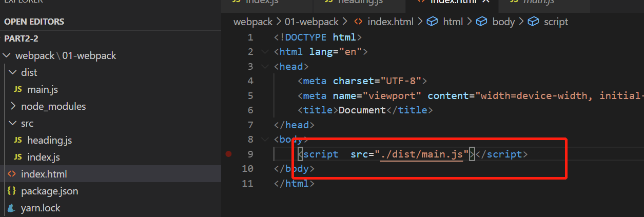Collapse the webpack\01-webpack folder chevron

coord(7,55)
